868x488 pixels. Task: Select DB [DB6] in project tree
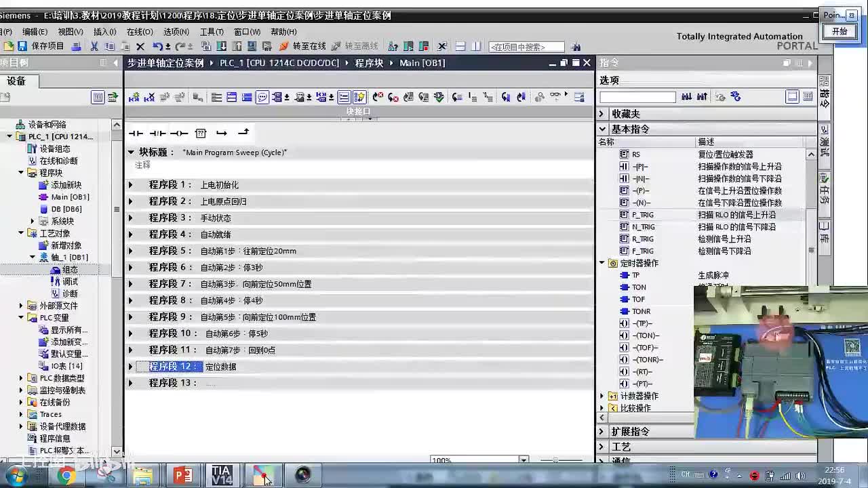(x=66, y=209)
